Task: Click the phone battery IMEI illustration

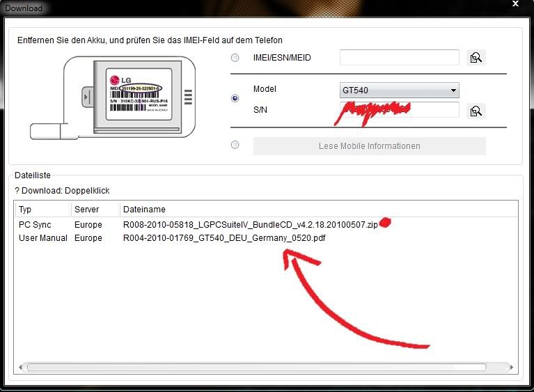Action: click(x=113, y=98)
